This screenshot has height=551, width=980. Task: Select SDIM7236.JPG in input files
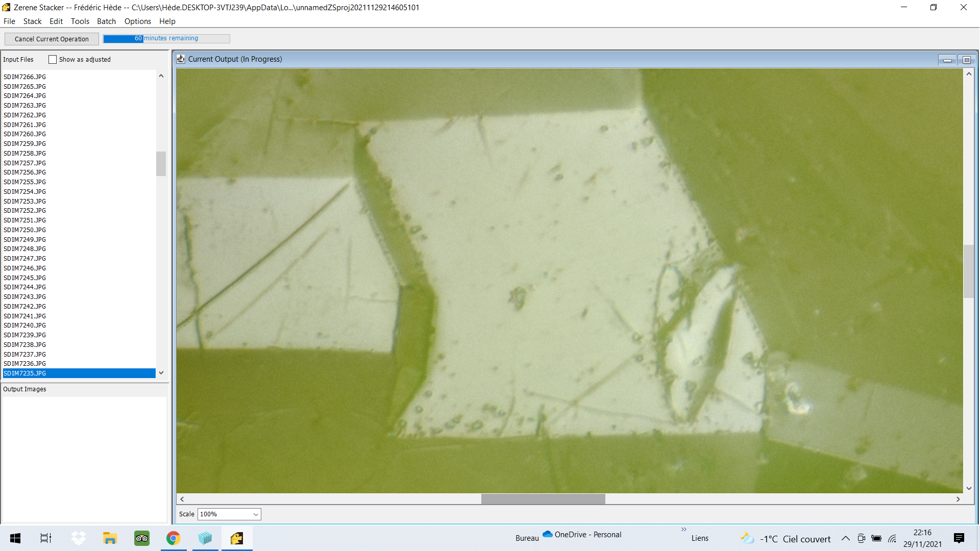point(79,364)
